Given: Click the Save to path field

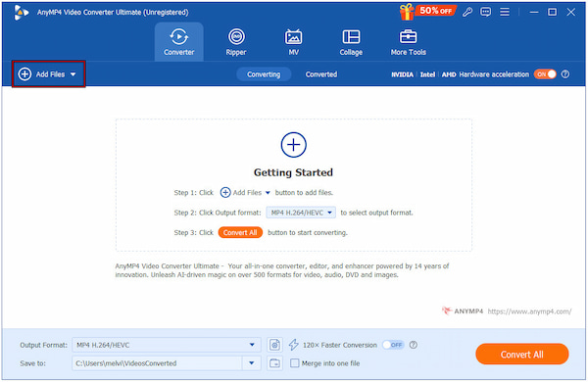Looking at the screenshot, I should [x=158, y=362].
